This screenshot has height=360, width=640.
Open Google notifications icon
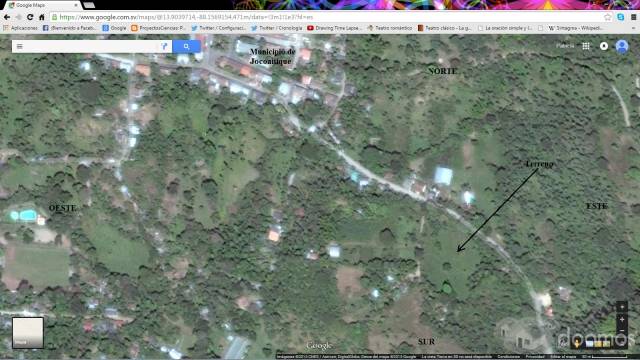tap(604, 46)
